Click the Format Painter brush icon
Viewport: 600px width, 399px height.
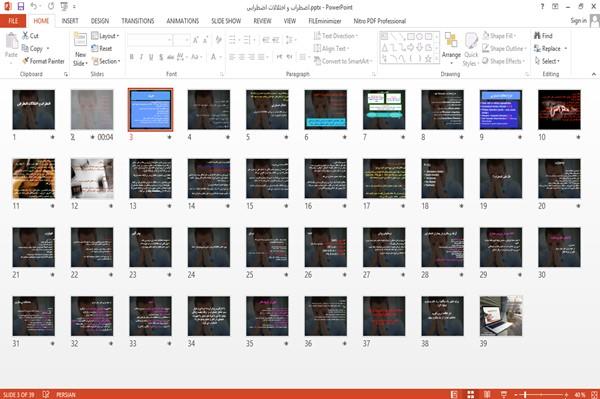(26, 61)
